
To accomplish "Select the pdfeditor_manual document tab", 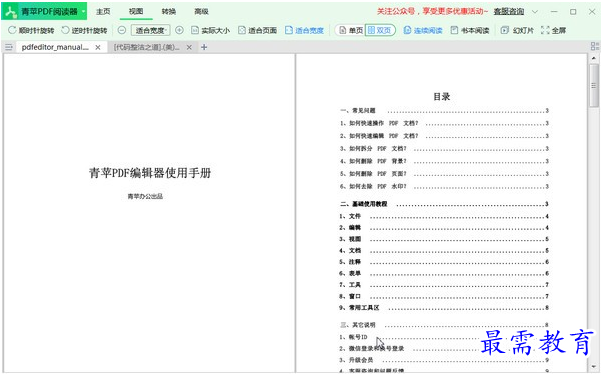I will click(55, 47).
